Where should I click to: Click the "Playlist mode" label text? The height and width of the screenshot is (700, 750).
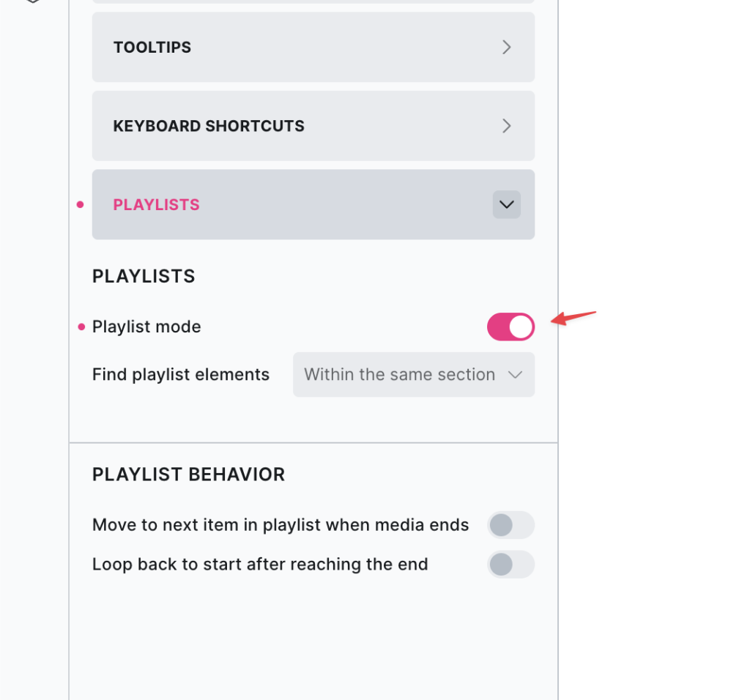(146, 327)
